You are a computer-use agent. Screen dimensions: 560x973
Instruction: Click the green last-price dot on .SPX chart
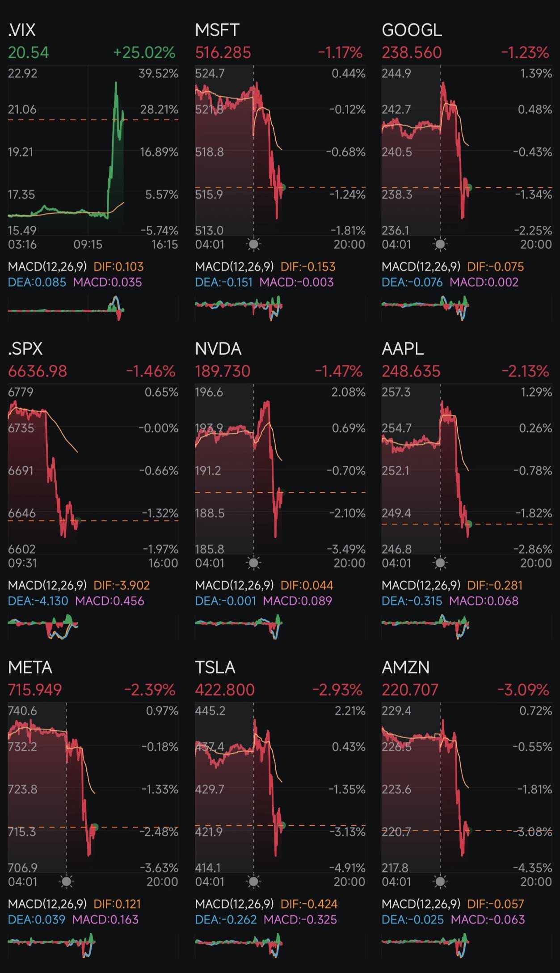click(78, 520)
